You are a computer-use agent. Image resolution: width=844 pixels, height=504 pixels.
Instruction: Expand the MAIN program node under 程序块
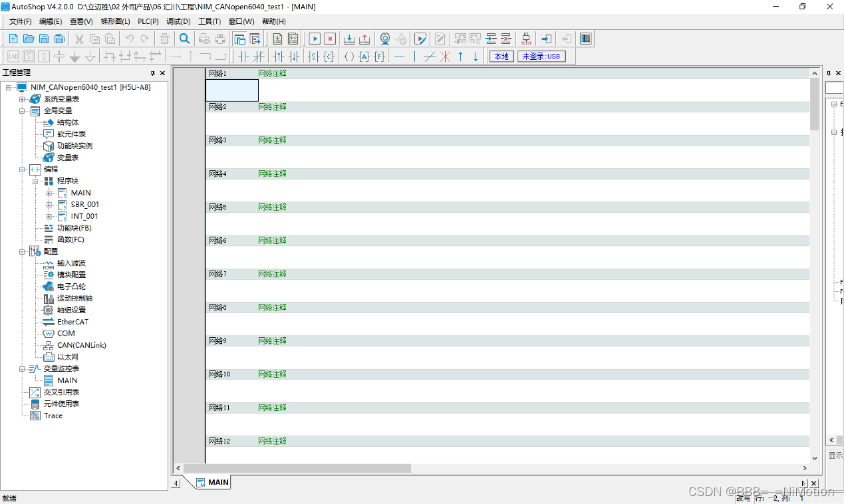tap(49, 193)
